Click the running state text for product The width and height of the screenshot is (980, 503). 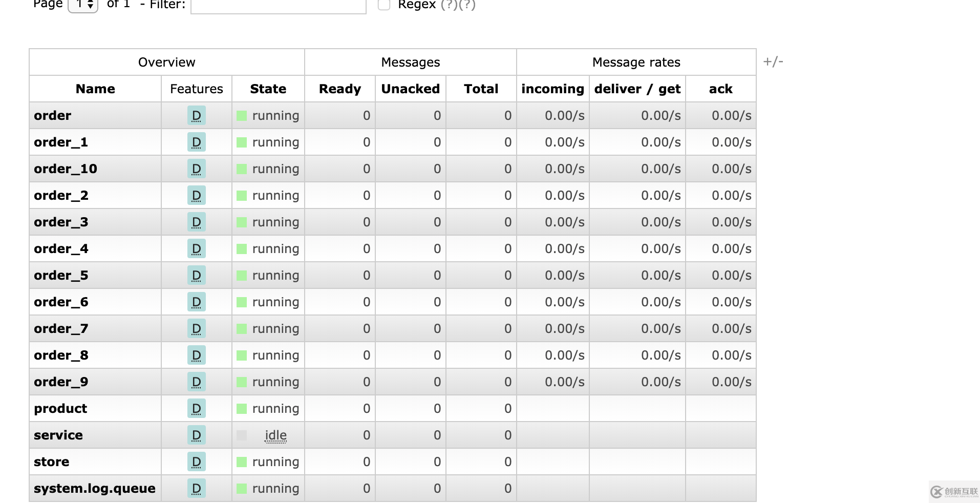click(275, 409)
